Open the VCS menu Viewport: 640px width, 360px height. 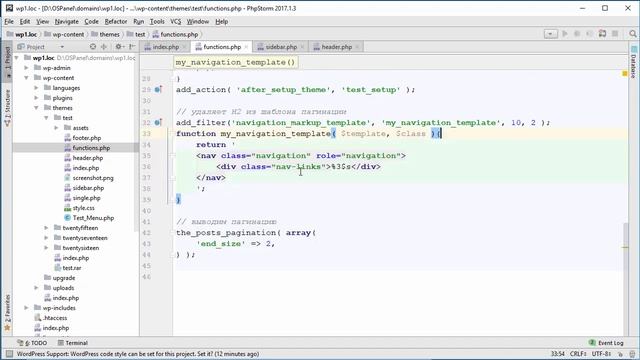pos(176,22)
